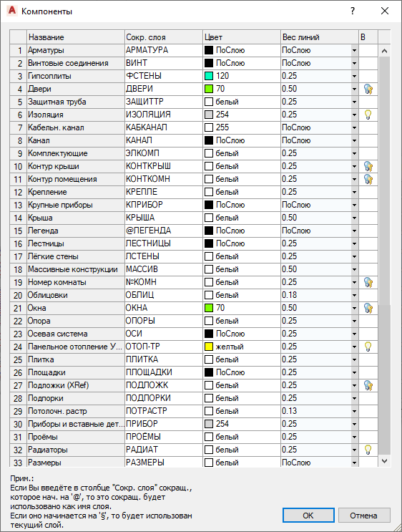
Task: Click the help question mark icon
Action: (353, 11)
